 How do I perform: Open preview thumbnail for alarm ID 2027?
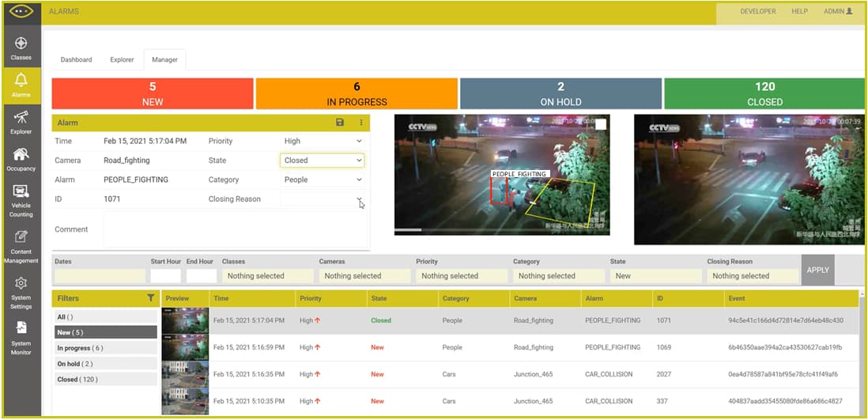coord(186,374)
